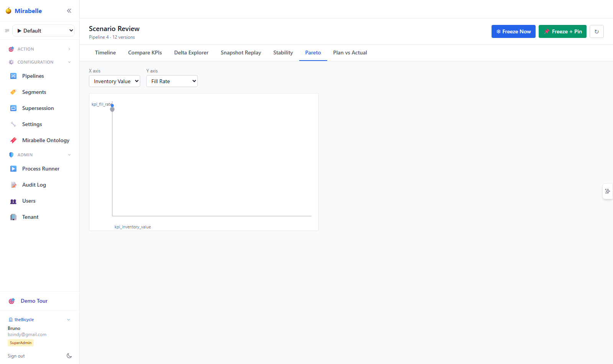This screenshot has width=613, height=364.
Task: Open the Default scenario dropdown
Action: (x=44, y=31)
